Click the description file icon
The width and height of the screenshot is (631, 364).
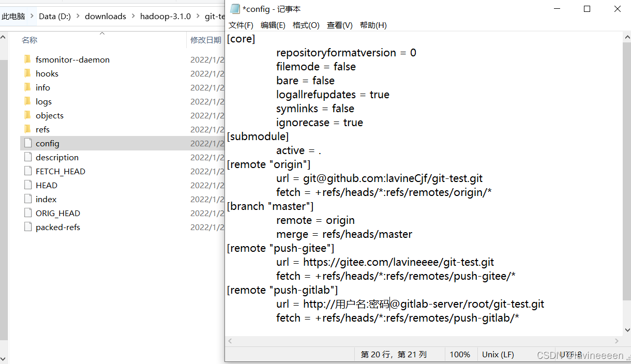(28, 157)
